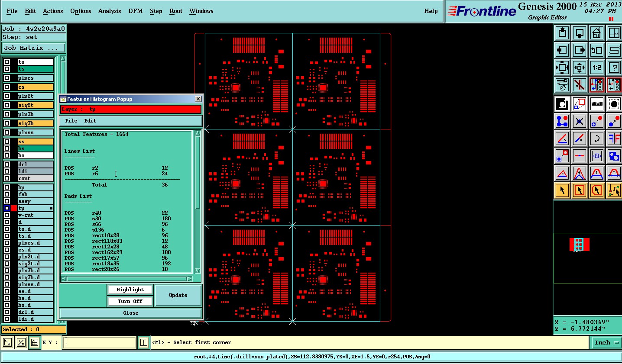Toggle the checkbox beside layer v-cut
Screen dimensions: 622x364
[7, 215]
